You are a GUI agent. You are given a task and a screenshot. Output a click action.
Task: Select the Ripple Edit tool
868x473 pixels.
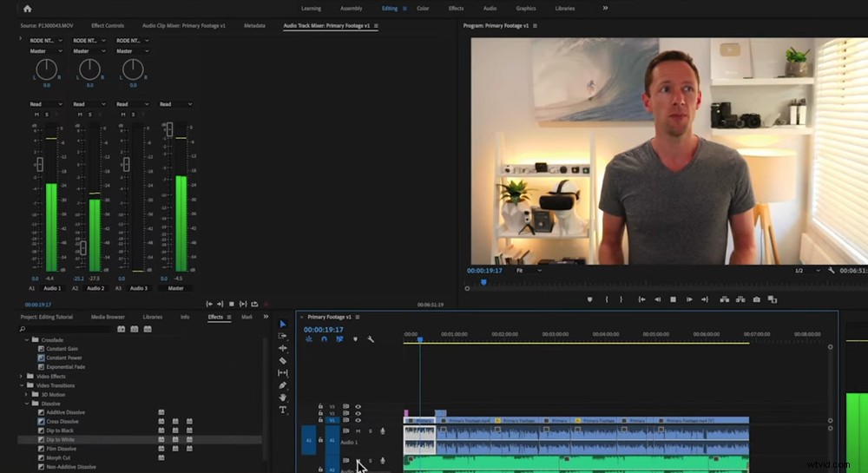283,348
